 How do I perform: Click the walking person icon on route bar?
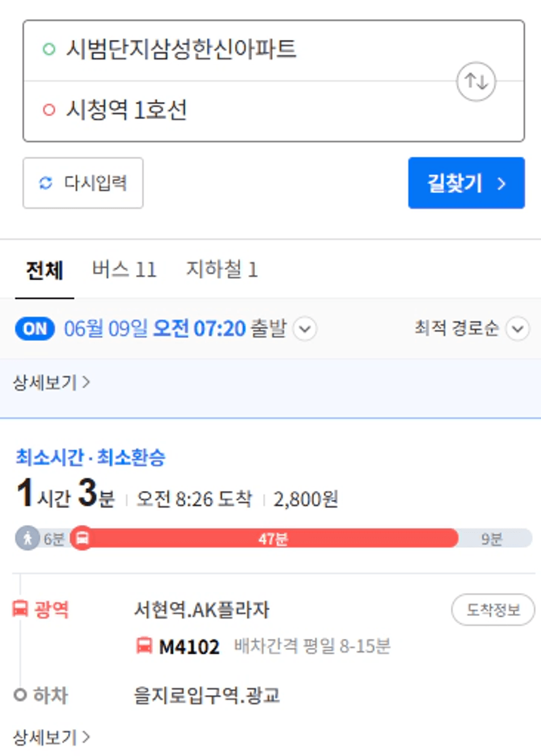27,538
